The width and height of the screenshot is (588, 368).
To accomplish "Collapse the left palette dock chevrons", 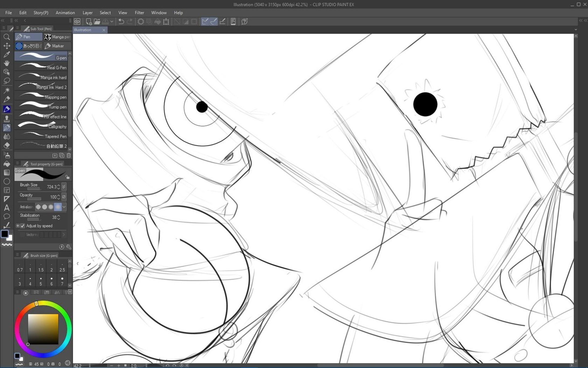I will pyautogui.click(x=3, y=20).
